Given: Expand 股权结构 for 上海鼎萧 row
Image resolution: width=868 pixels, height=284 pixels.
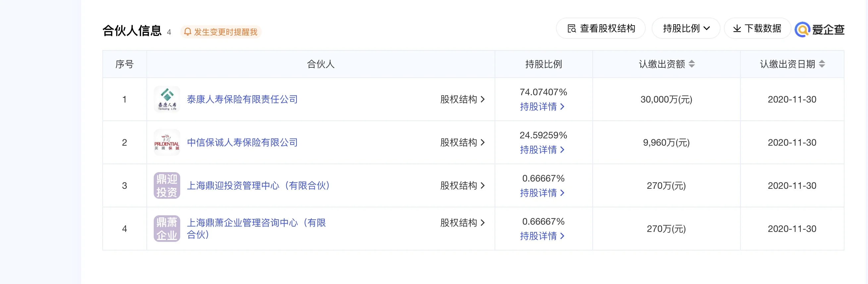Looking at the screenshot, I should [x=462, y=223].
